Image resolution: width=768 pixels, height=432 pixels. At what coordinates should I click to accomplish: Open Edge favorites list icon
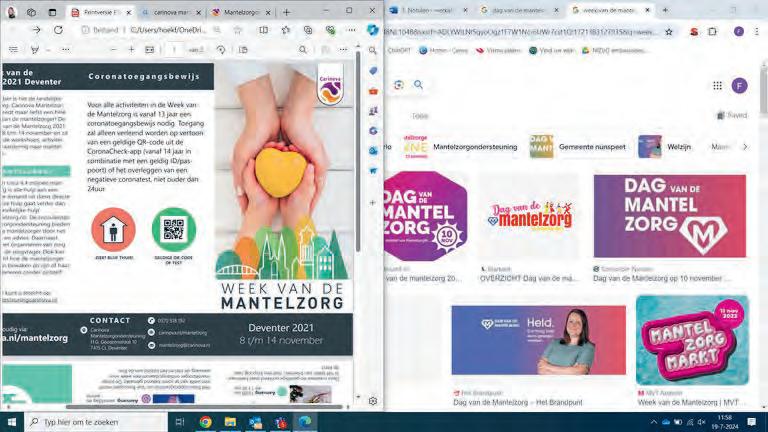(286, 30)
